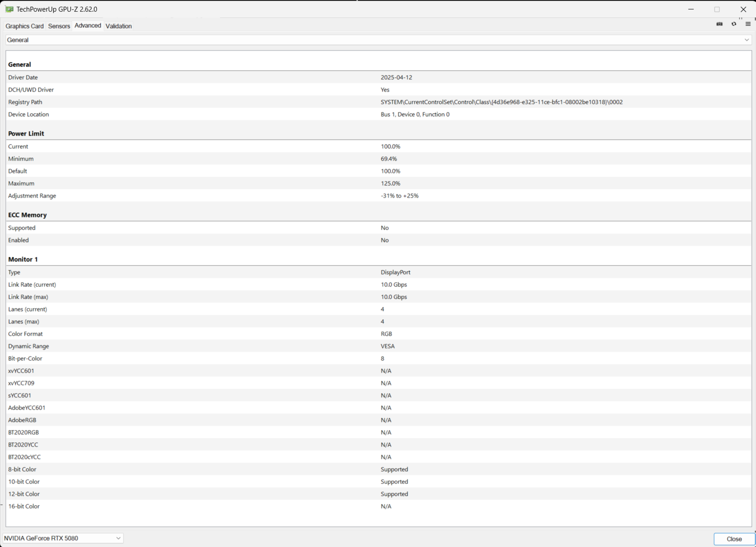Minimize the GPU-Z window
Viewport: 756px width, 547px height.
click(x=691, y=9)
